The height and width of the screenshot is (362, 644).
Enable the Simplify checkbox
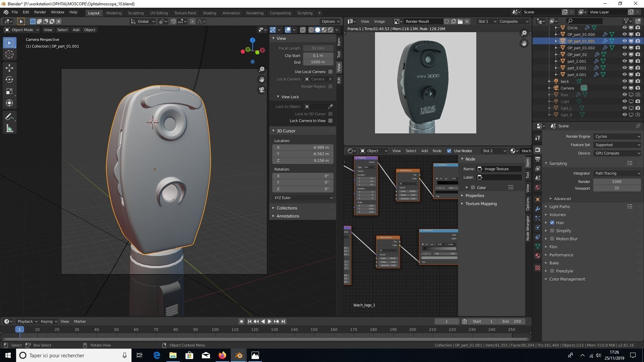coord(552,231)
